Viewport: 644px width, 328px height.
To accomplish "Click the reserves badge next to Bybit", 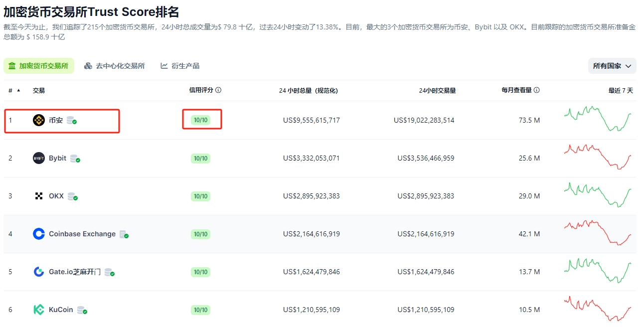I will click(x=75, y=159).
